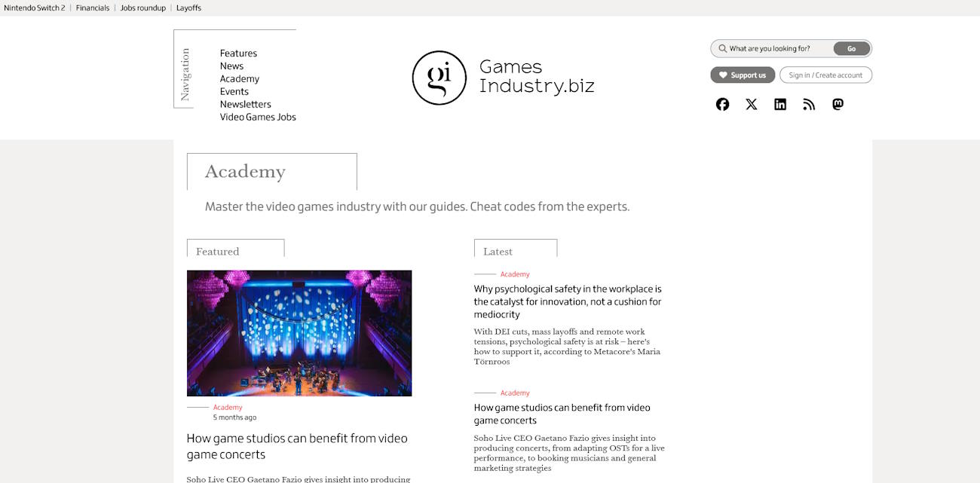Open the featured concert hall thumbnail

[299, 333]
